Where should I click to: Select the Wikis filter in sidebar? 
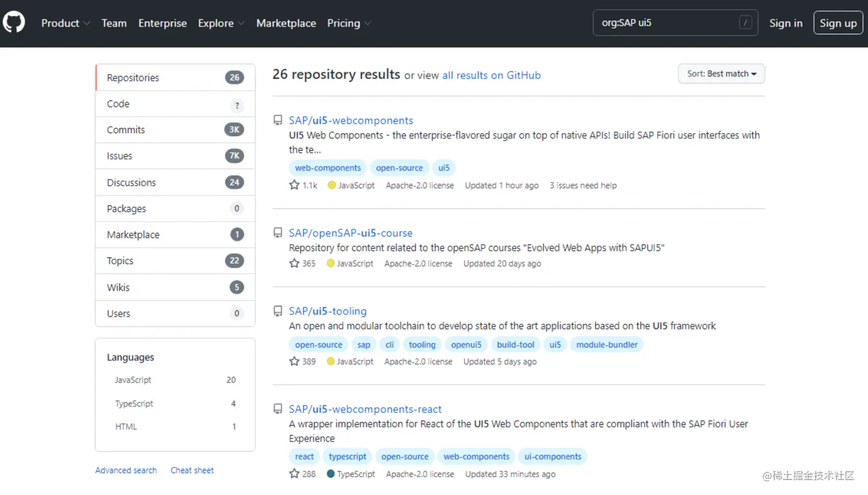pyautogui.click(x=175, y=287)
